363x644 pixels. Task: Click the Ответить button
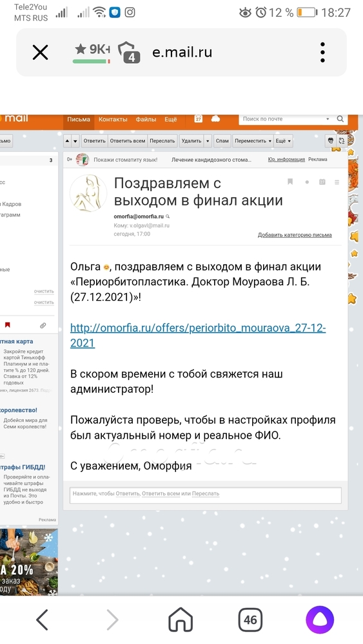[95, 141]
